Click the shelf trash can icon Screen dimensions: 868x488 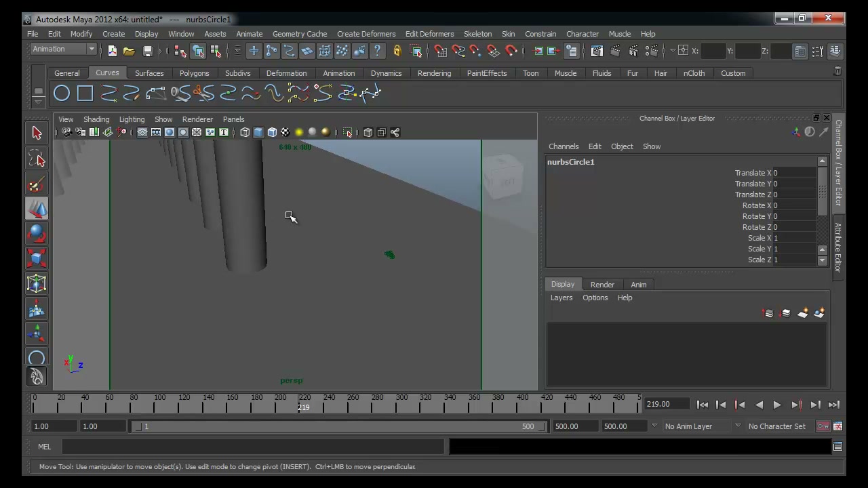837,71
